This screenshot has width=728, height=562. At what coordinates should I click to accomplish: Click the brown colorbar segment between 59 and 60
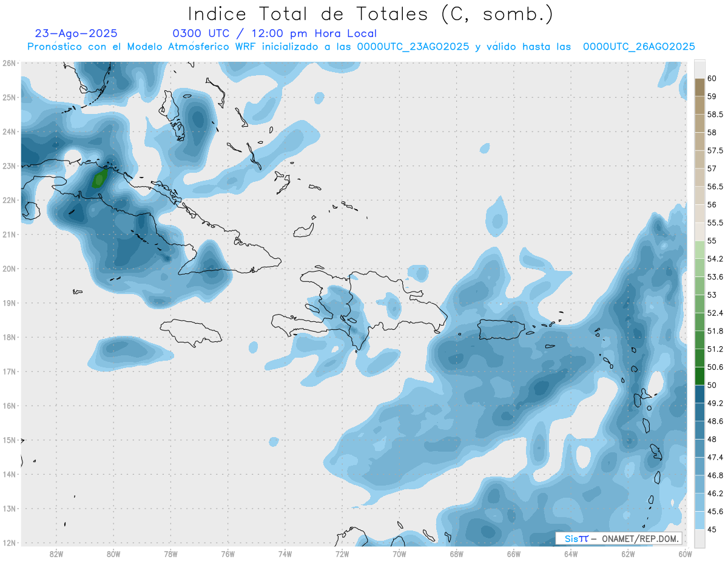(x=699, y=87)
